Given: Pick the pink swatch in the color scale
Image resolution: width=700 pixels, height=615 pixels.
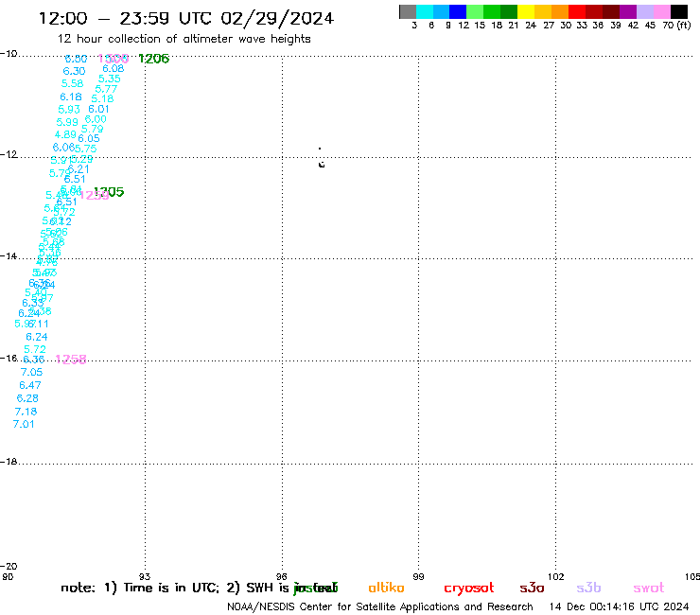Looking at the screenshot, I should click(x=661, y=12).
